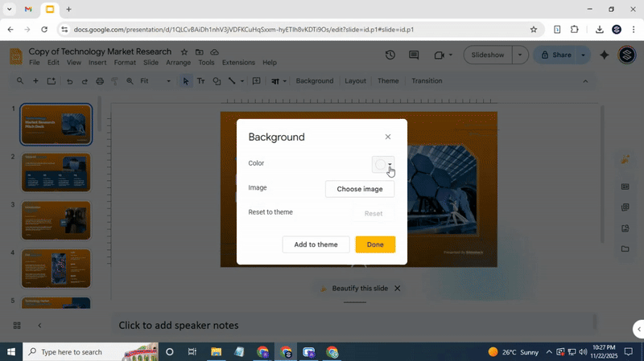
Task: Click the Choose image button
Action: (x=360, y=189)
